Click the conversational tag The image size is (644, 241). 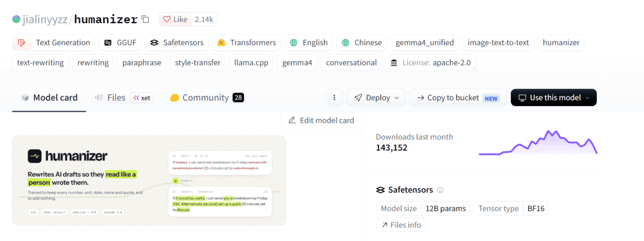tap(352, 63)
